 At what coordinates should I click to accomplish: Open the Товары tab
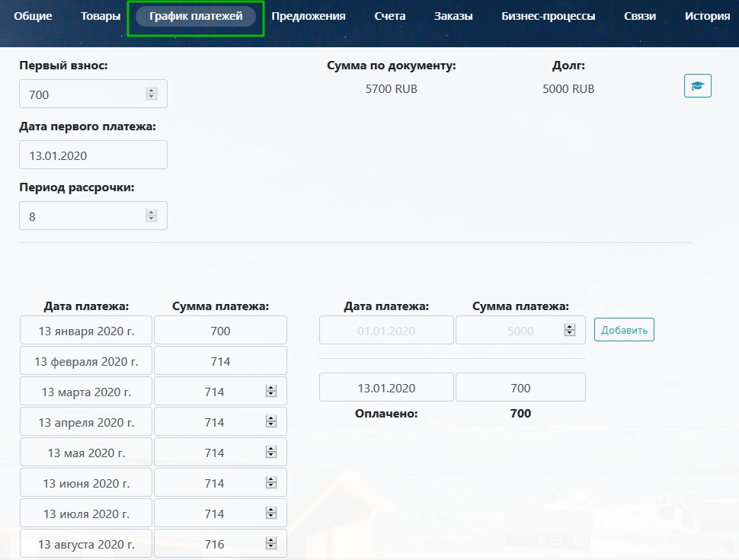[101, 16]
